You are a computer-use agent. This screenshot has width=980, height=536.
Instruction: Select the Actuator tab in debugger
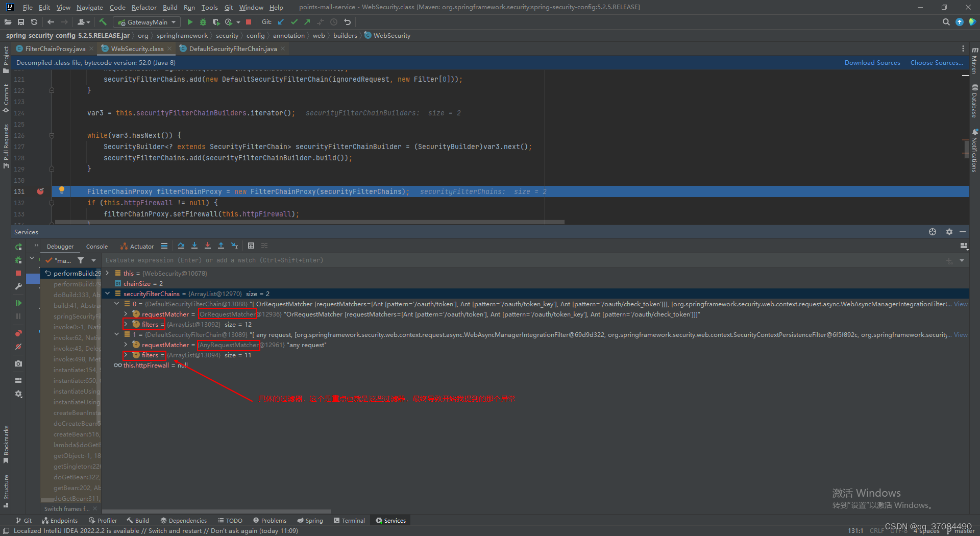141,246
